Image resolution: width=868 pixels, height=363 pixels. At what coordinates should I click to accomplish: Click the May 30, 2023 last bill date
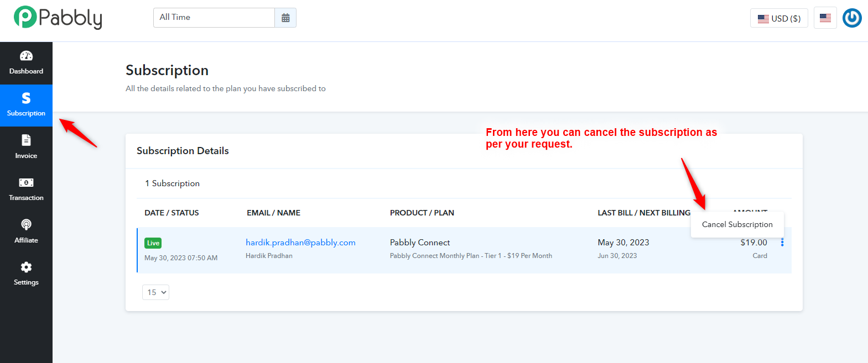[x=623, y=243]
